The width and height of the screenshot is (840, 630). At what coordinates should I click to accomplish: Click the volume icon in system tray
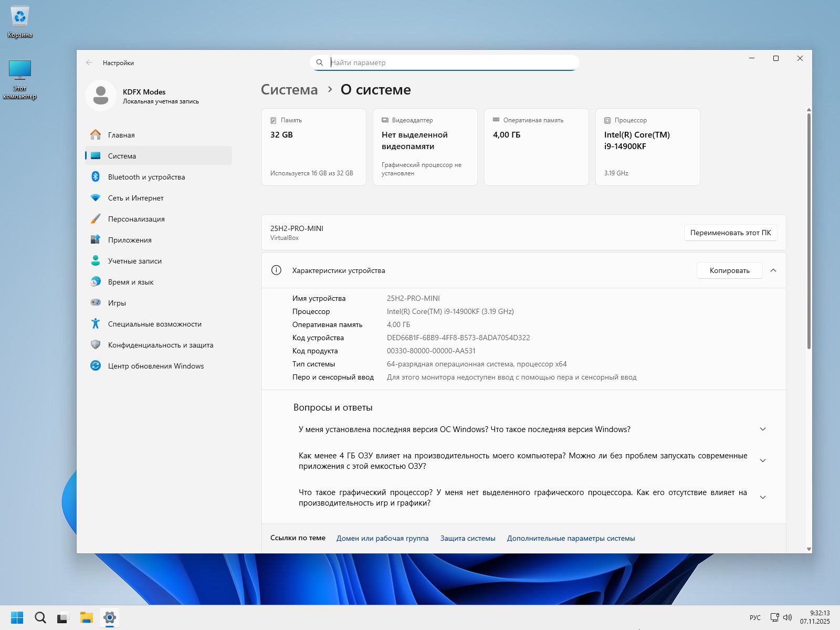point(787,617)
